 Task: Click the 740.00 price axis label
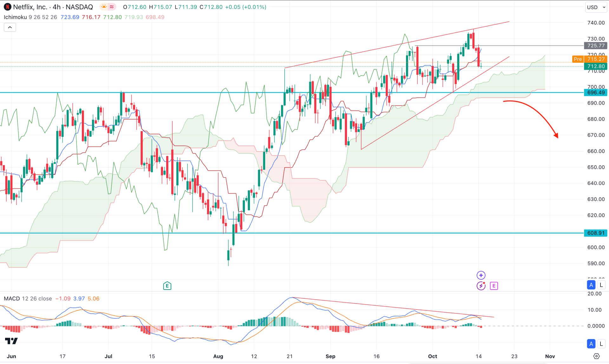tap(596, 23)
